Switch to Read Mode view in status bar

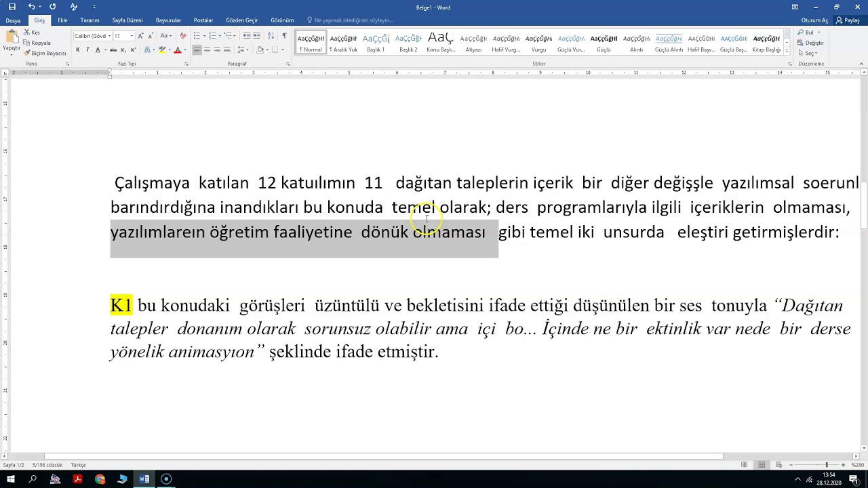[x=744, y=465]
